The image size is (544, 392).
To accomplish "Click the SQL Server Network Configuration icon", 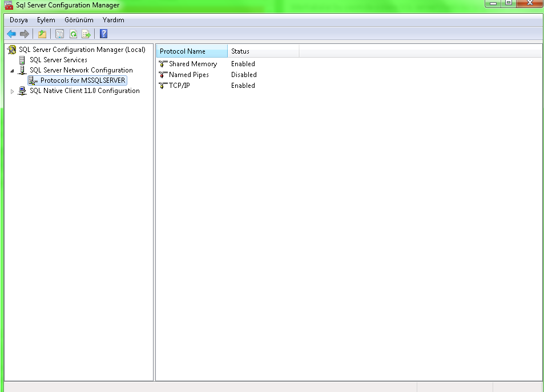I will pyautogui.click(x=22, y=70).
